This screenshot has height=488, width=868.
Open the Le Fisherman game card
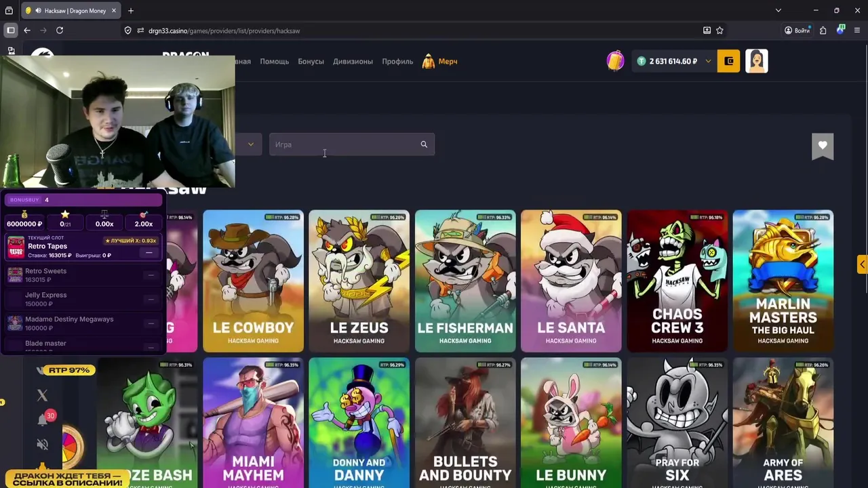[465, 281]
